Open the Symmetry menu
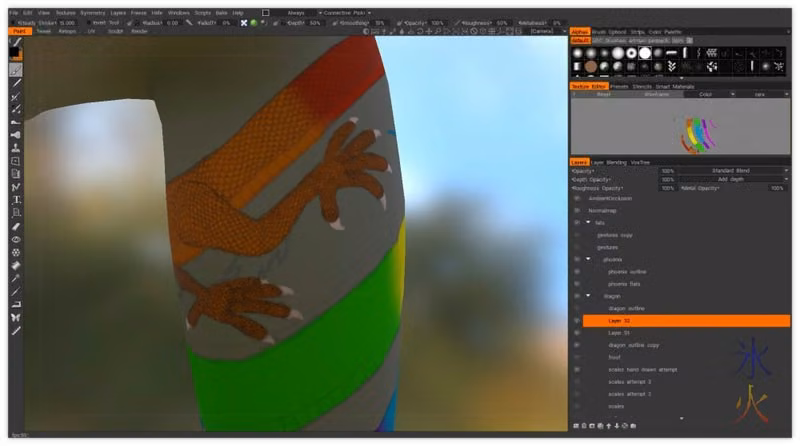The height and width of the screenshot is (446, 800). click(92, 13)
